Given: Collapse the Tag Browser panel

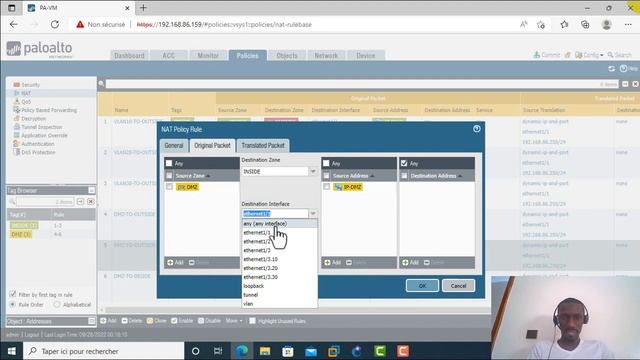Looking at the screenshot, I should 91,191.
